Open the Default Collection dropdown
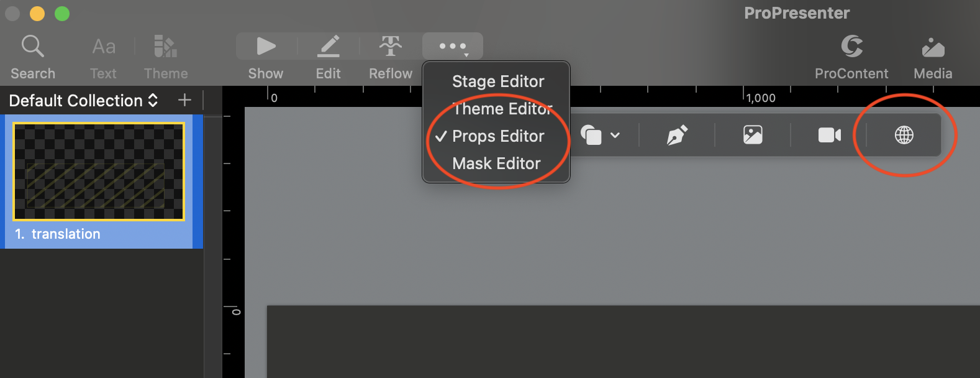980x378 pixels. click(83, 100)
